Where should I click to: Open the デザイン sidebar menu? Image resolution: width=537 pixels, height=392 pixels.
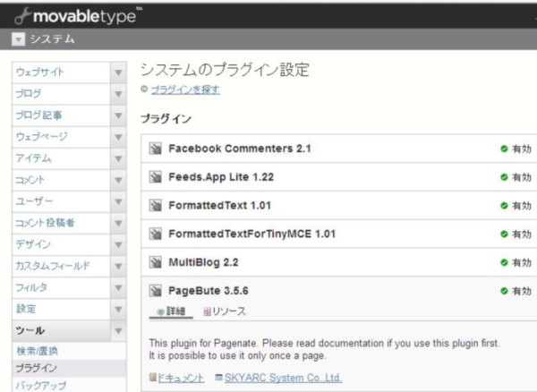61,244
